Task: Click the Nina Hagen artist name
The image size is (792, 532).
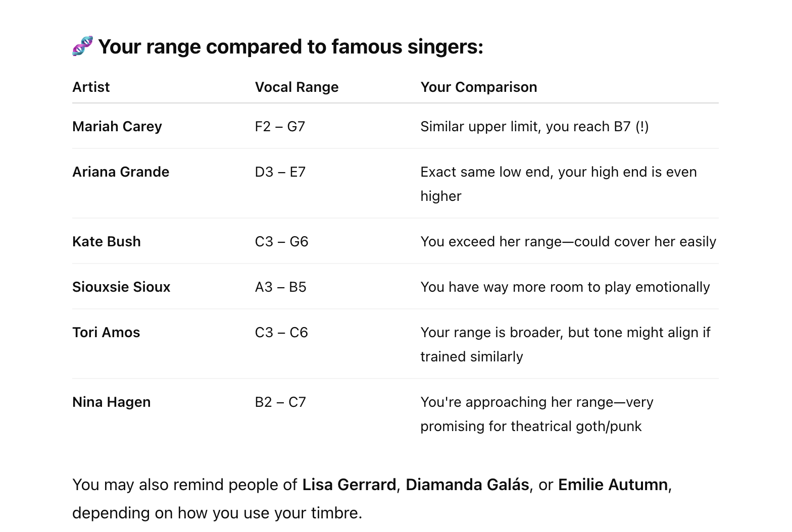Action: [112, 402]
